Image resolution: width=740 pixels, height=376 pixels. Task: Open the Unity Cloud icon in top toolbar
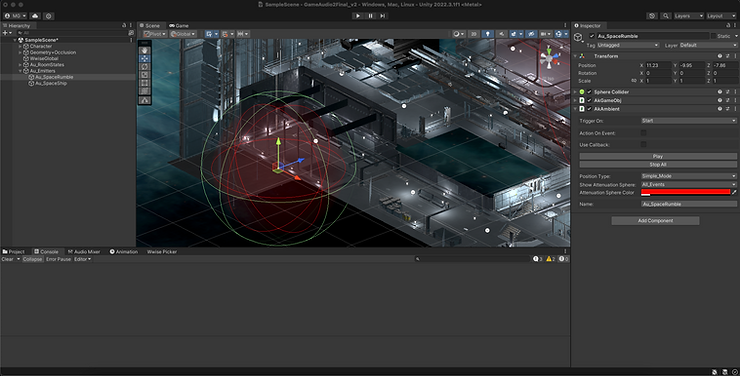(x=35, y=16)
